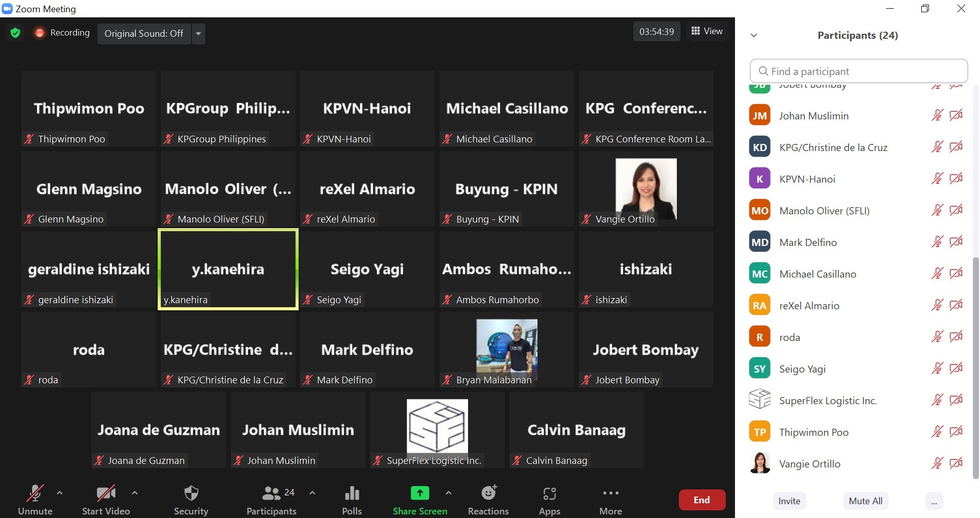Click the Share Screen icon
This screenshot has width=980, height=518.
[420, 494]
